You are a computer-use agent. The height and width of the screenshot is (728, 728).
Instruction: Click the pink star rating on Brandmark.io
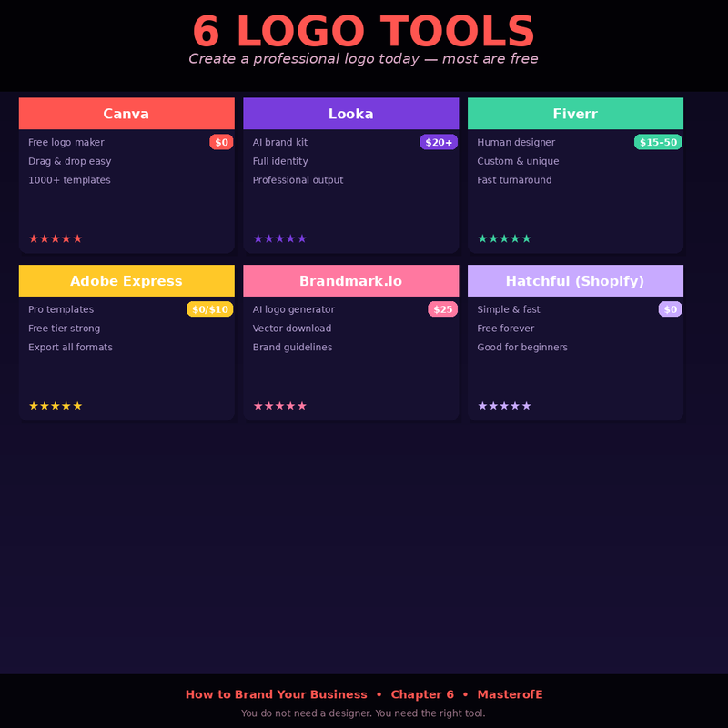click(x=279, y=406)
